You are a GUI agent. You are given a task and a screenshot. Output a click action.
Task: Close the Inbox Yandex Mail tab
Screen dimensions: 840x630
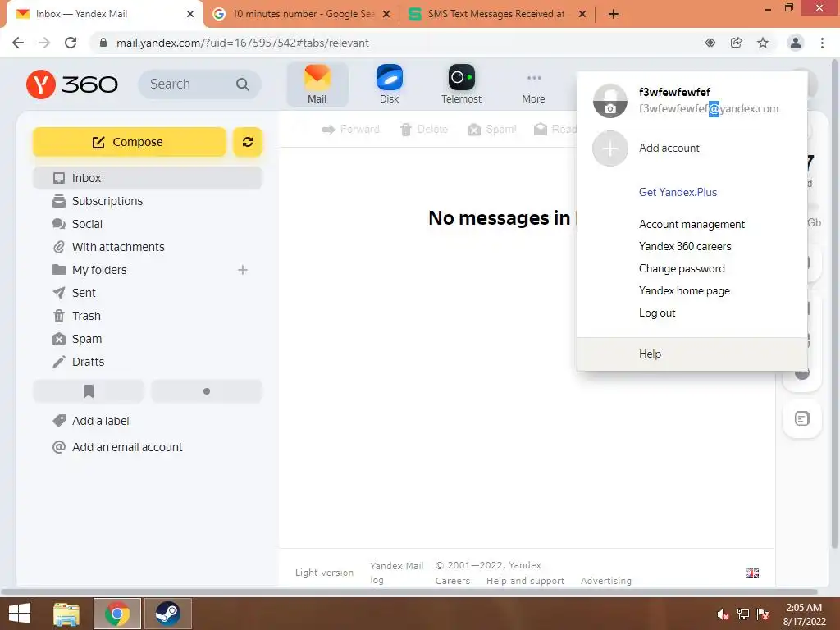point(190,14)
